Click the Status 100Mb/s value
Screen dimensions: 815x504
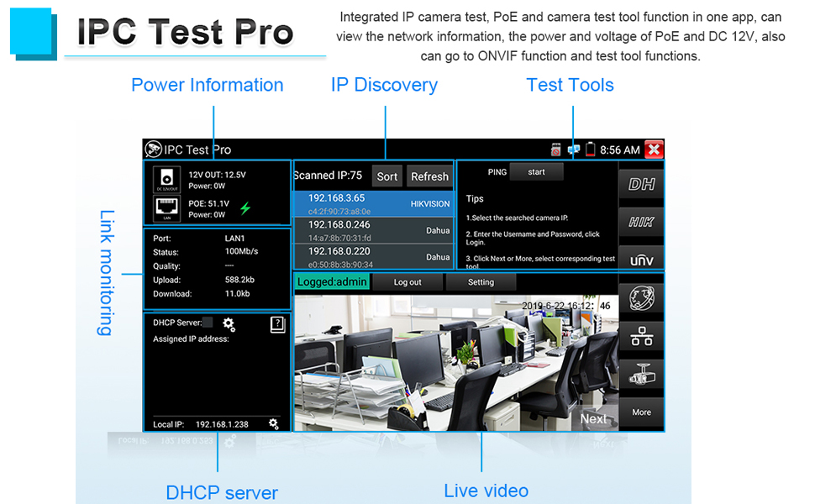[241, 251]
